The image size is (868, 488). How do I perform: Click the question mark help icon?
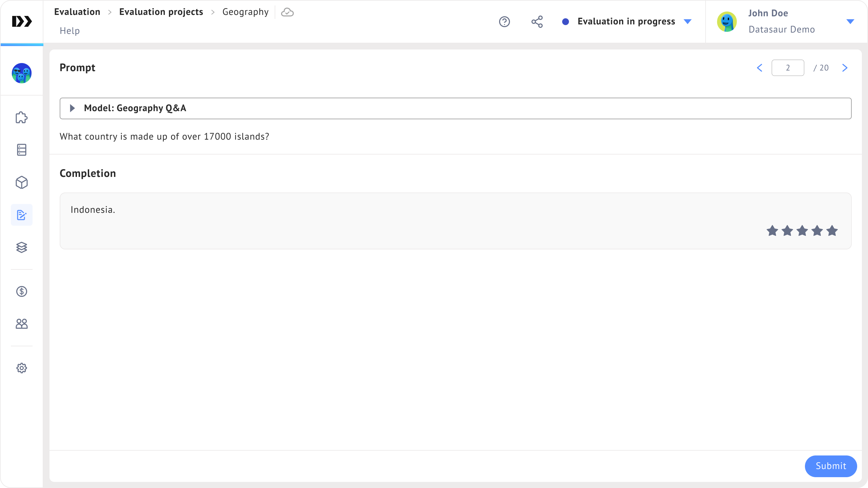coord(505,22)
